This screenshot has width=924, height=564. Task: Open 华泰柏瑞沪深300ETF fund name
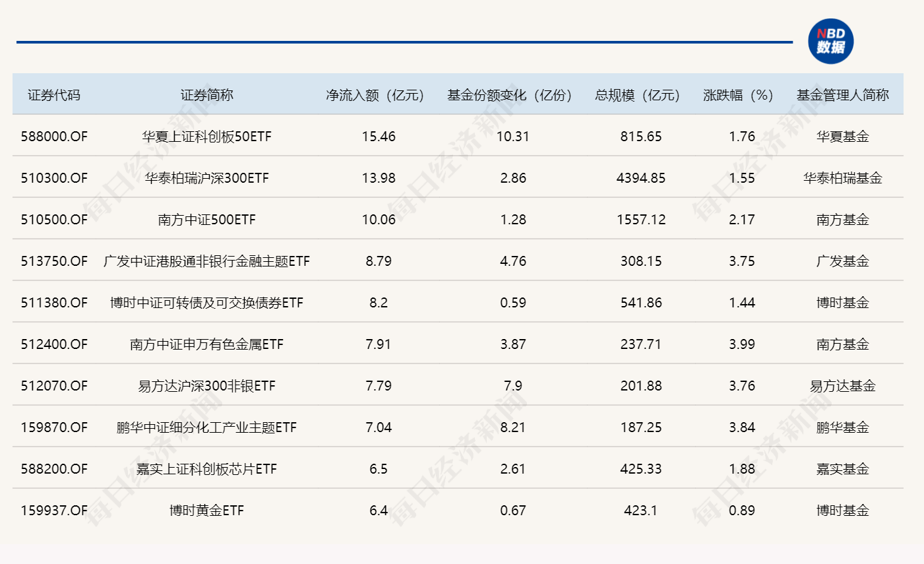pyautogui.click(x=206, y=178)
